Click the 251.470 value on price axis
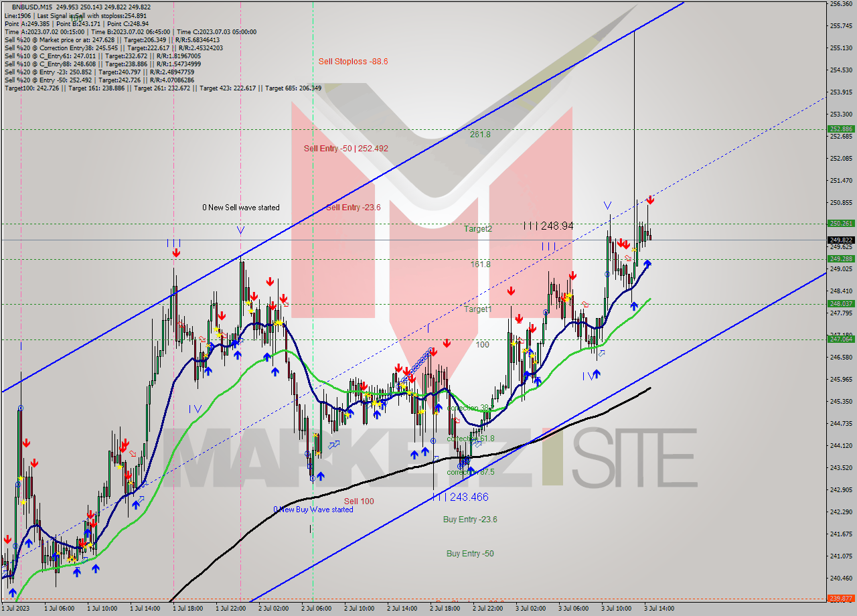 coord(841,181)
